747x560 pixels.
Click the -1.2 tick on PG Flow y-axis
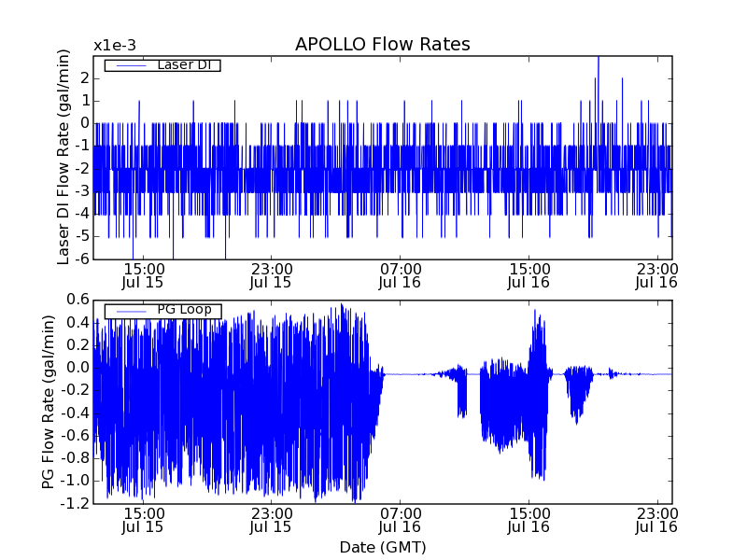76,504
